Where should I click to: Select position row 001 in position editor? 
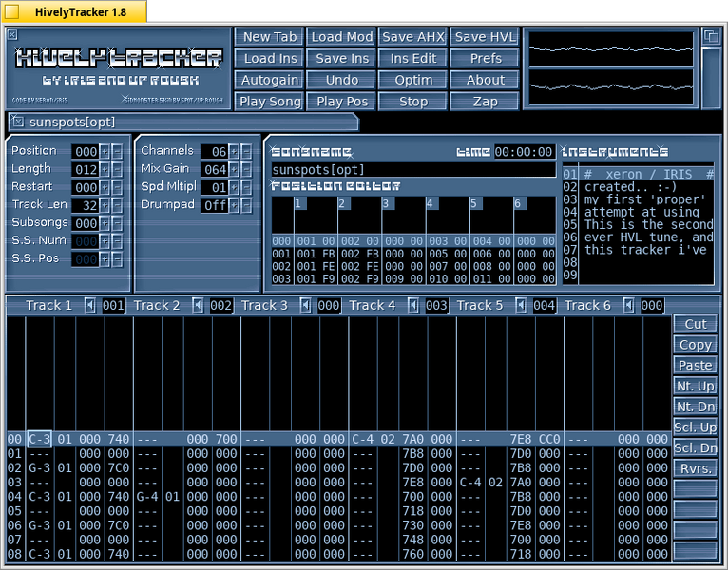point(413,254)
